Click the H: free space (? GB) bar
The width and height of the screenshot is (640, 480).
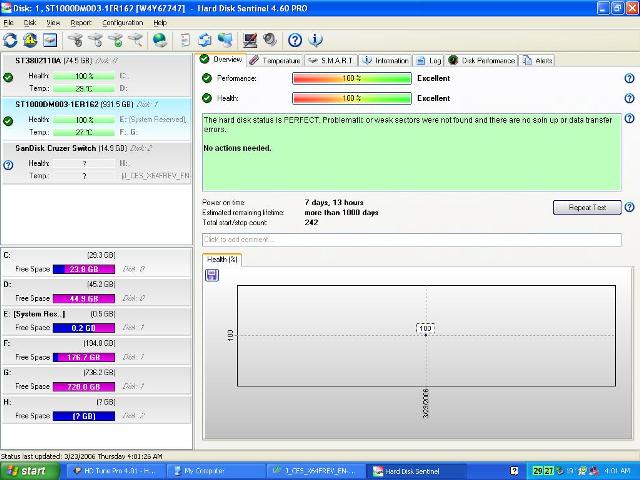[84, 416]
